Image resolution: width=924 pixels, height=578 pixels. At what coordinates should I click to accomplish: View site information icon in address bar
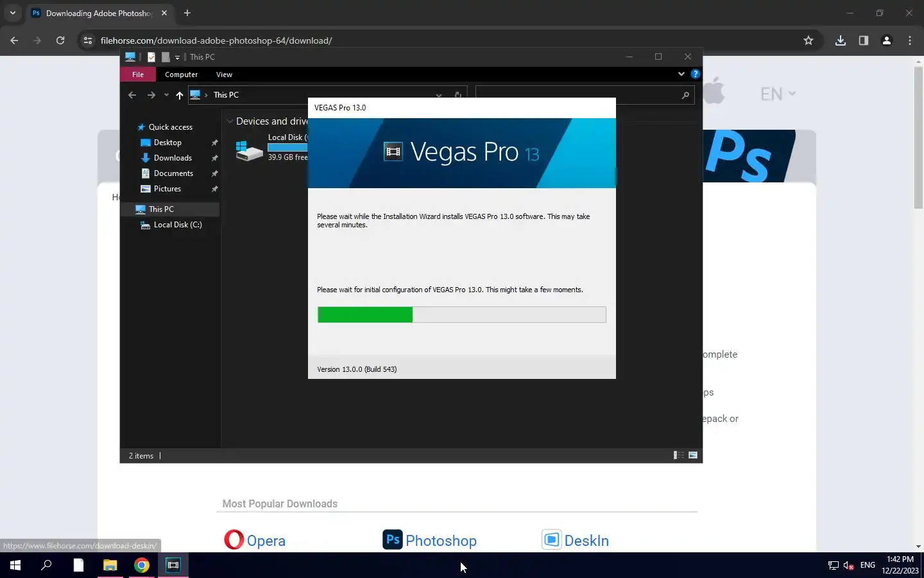[x=88, y=40]
